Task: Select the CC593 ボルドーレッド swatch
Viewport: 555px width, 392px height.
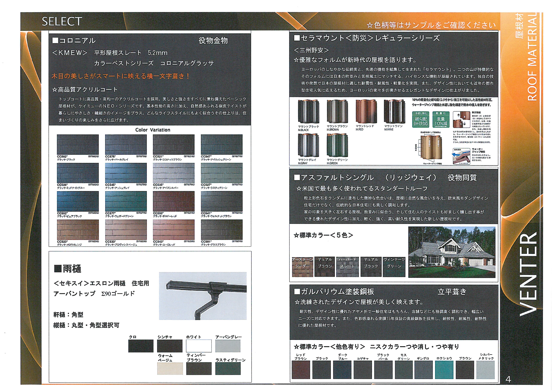Action: [174, 201]
